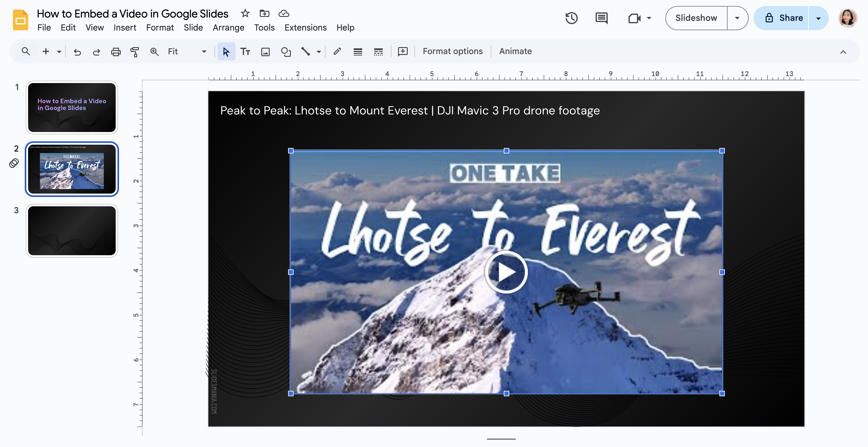Screen dimensions: 868x447
Task: Check the cloud document status icon
Action: [x=284, y=14]
